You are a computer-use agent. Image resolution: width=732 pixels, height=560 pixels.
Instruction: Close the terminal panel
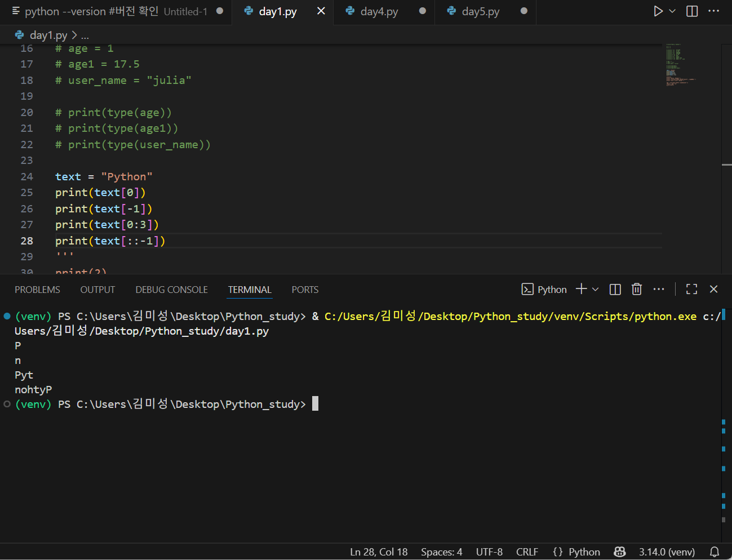[x=713, y=289]
